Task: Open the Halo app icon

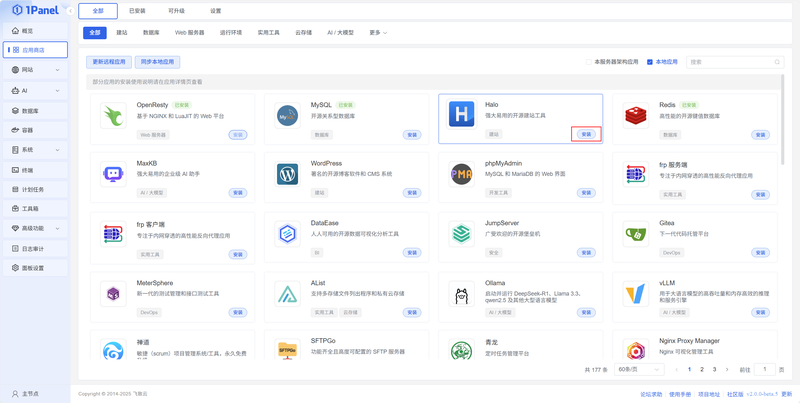Action: (x=461, y=114)
